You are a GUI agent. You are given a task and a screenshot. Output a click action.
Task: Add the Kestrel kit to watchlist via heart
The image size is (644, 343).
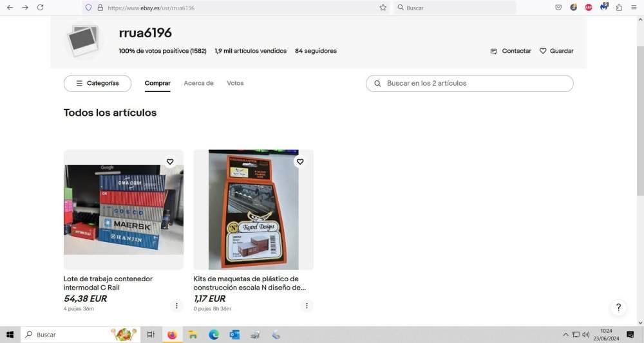300,162
